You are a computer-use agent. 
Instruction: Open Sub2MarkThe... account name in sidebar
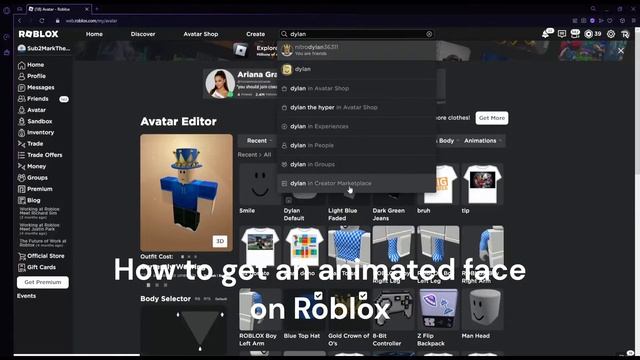point(44,48)
